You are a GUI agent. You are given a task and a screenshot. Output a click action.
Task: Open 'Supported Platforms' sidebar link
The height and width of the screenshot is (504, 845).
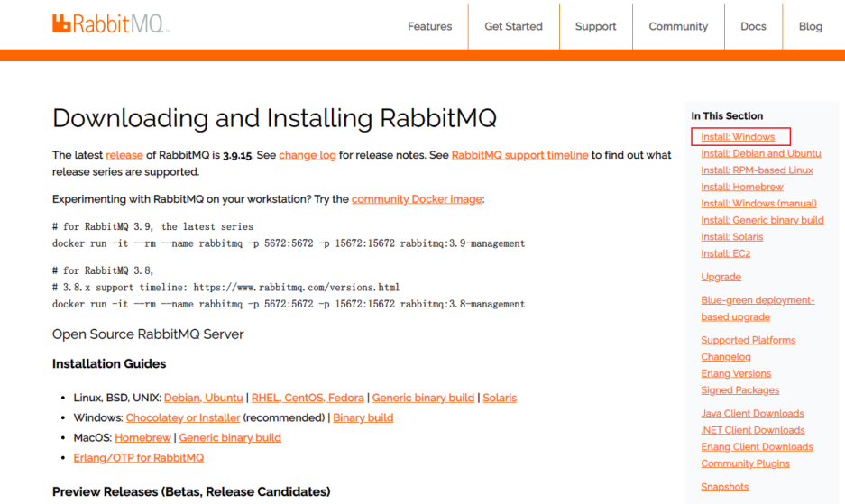tap(748, 340)
